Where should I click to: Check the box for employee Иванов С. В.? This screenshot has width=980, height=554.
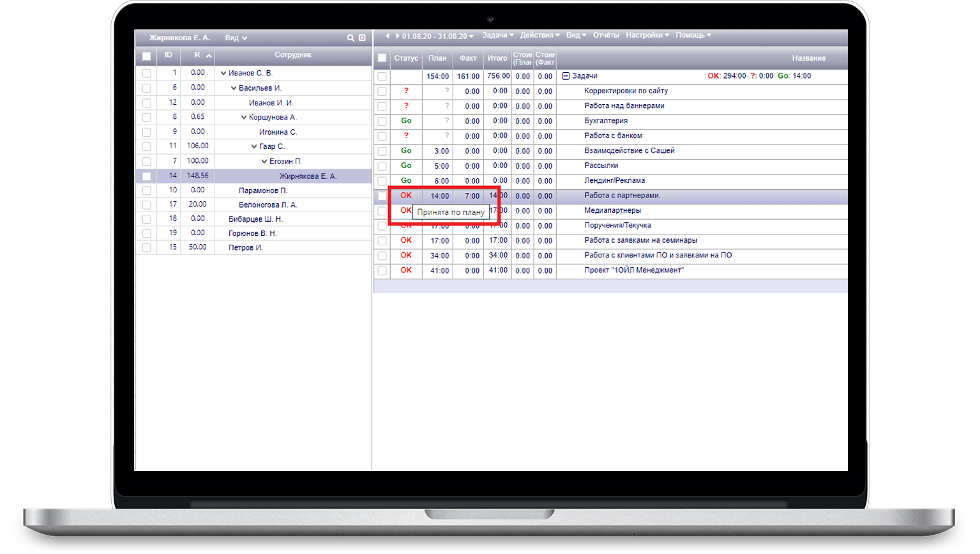tap(147, 73)
